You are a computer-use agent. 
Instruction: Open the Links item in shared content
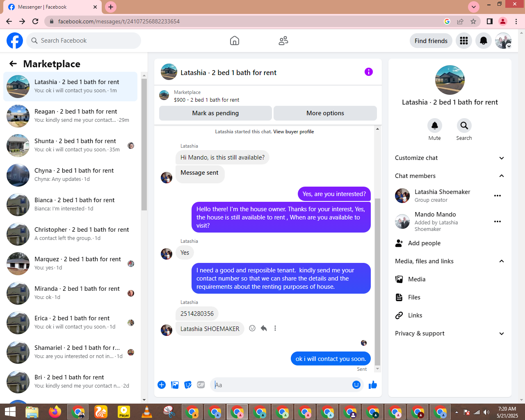[x=450, y=315]
